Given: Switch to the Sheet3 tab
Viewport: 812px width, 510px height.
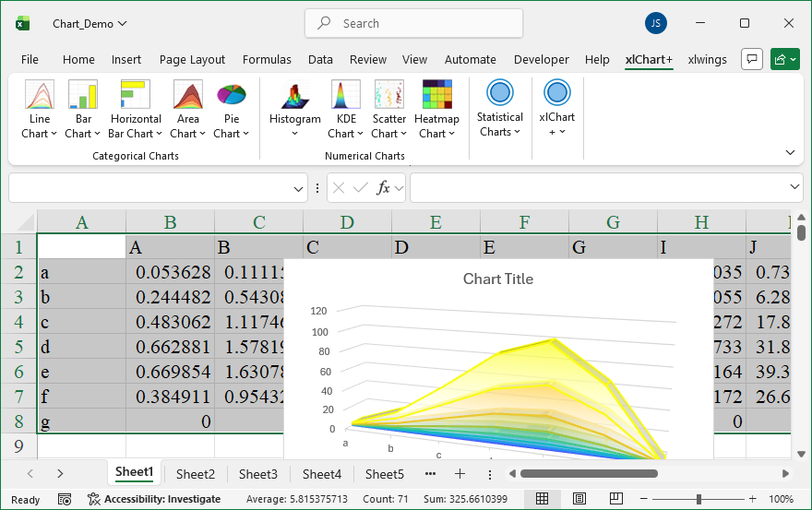Looking at the screenshot, I should pyautogui.click(x=257, y=474).
